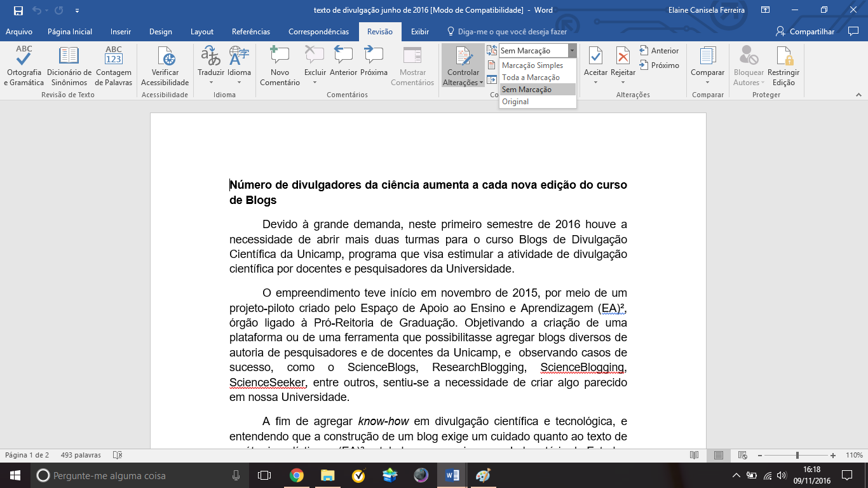Click the Diga-me search box
Screen dimensions: 868x488
coord(507,32)
